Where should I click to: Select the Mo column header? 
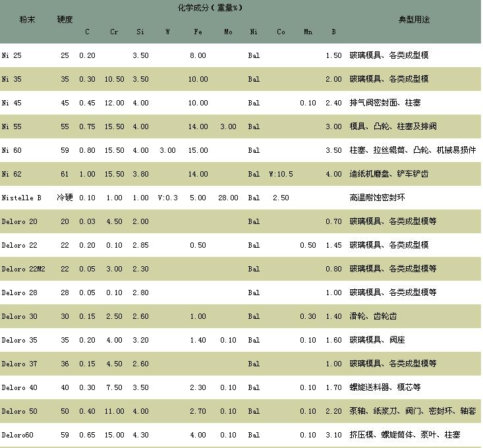click(x=228, y=32)
